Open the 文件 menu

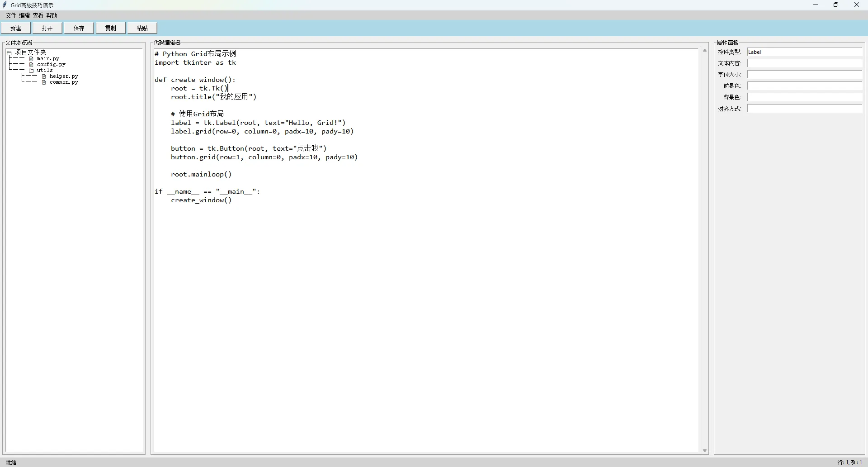pyautogui.click(x=11, y=15)
